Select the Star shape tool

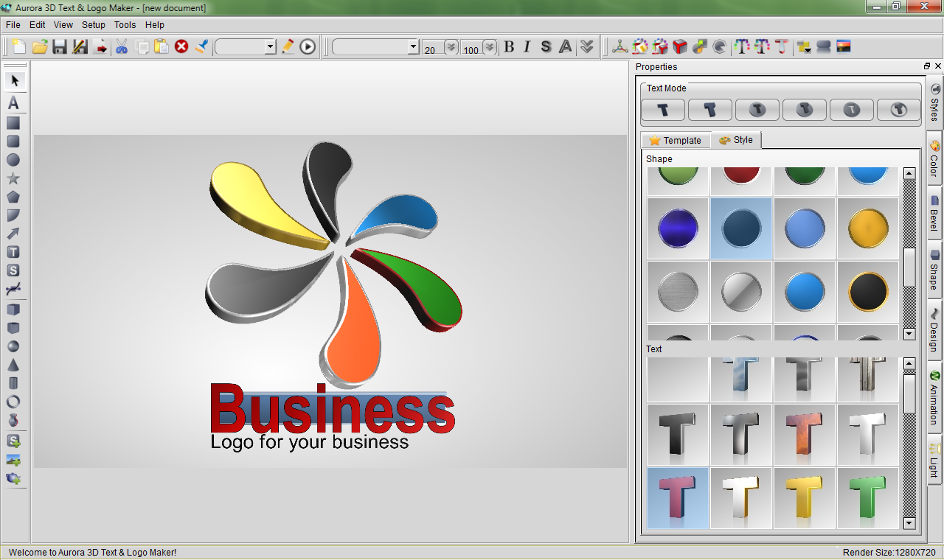(x=13, y=178)
